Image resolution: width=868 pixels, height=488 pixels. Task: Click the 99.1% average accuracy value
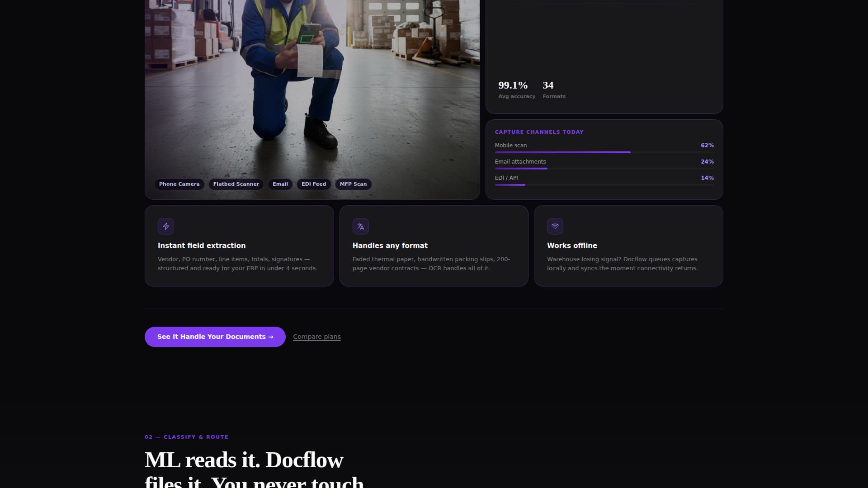513,85
